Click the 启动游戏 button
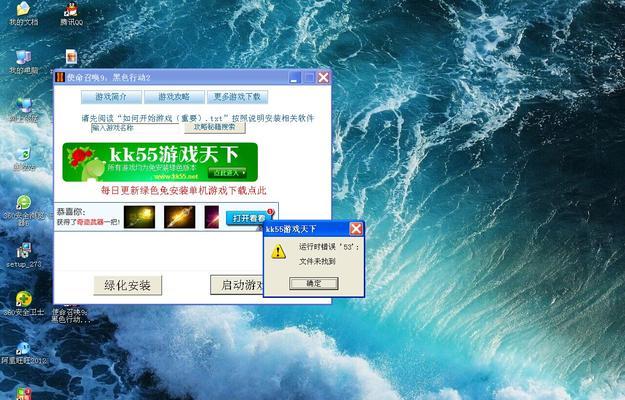Screen dimensions: 625x400 click(x=237, y=285)
